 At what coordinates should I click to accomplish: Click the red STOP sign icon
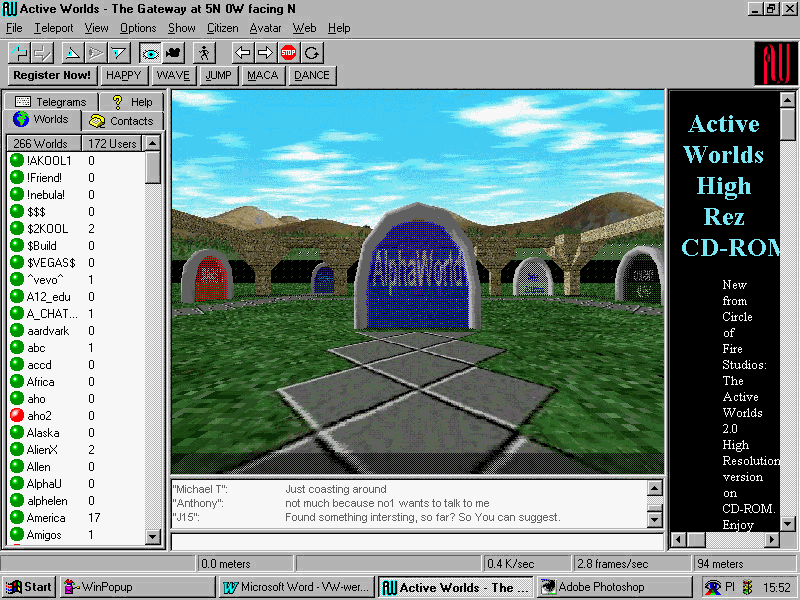click(x=288, y=53)
